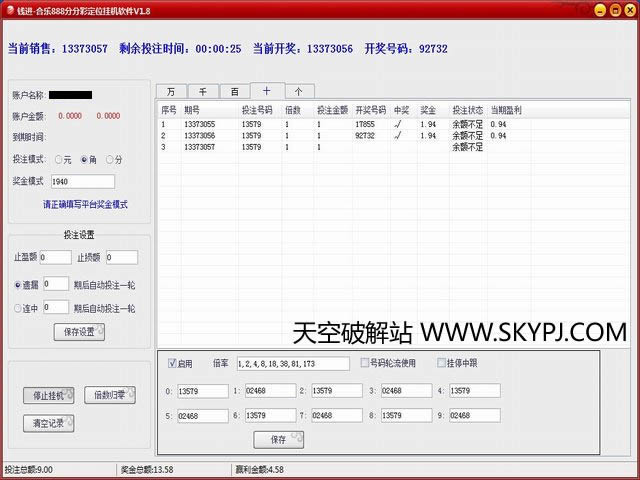Viewport: 640px width, 480px height.
Task: Click the 倍率 multiplier input field
Action: coord(294,364)
